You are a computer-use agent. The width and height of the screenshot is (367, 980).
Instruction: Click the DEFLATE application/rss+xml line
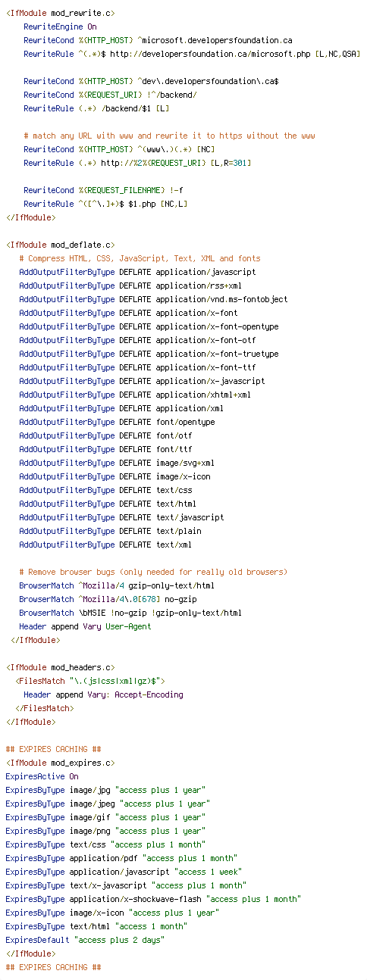pos(130,286)
